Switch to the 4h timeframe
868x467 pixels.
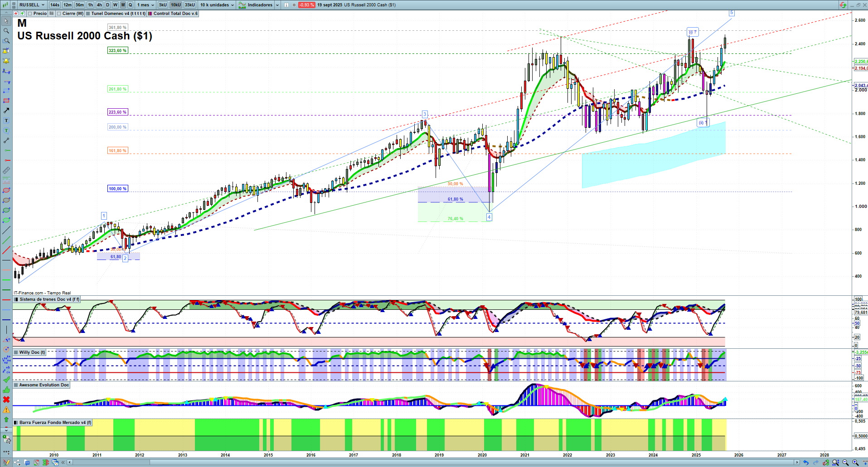tap(99, 5)
